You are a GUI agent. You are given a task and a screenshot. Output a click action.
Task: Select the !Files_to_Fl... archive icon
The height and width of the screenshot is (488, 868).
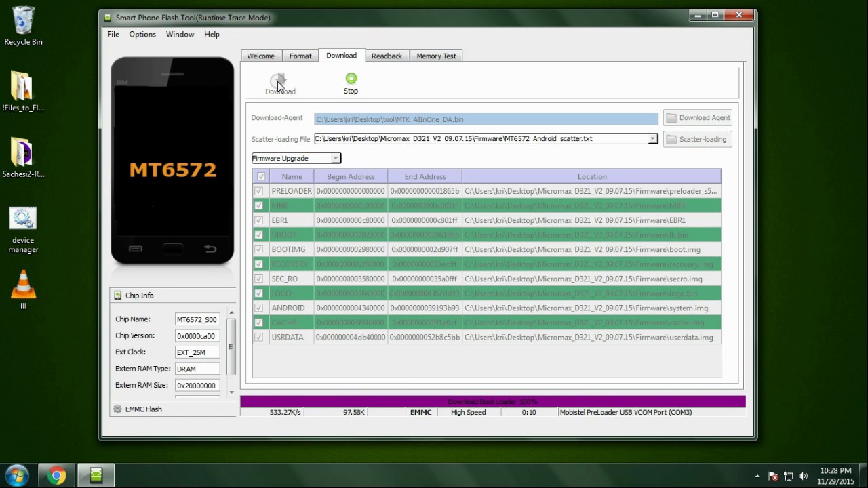click(22, 86)
